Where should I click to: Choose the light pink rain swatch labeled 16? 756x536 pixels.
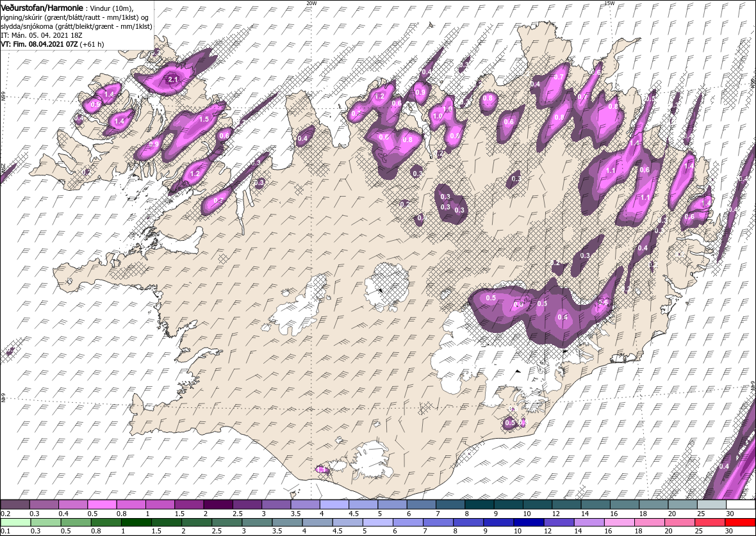point(620,523)
